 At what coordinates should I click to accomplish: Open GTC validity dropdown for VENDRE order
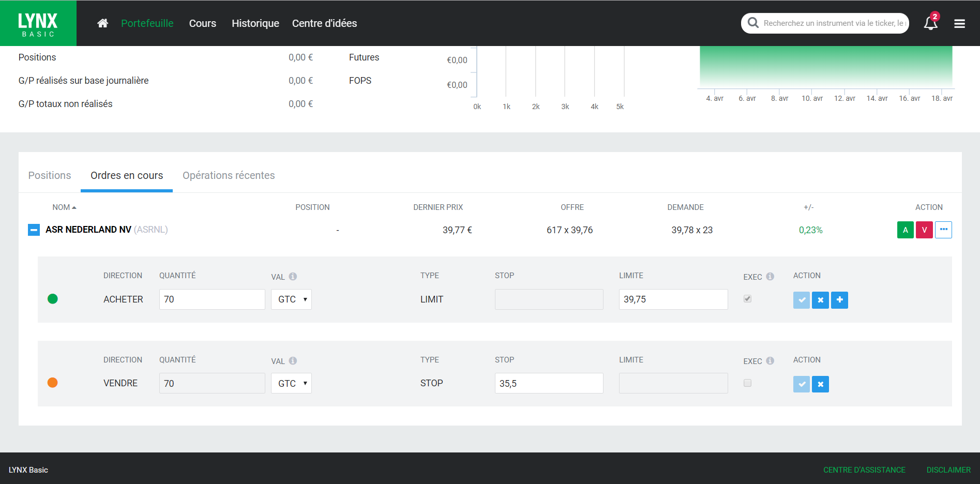click(x=291, y=384)
